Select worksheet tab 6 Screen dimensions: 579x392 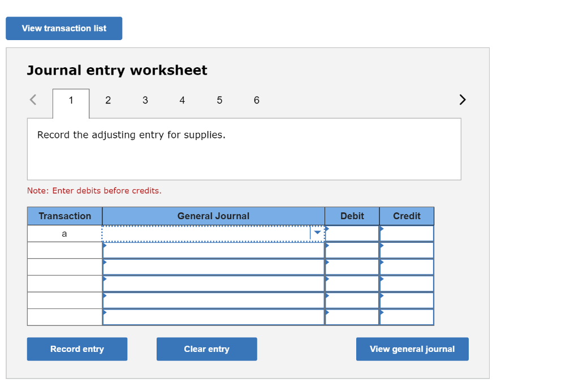pos(256,100)
